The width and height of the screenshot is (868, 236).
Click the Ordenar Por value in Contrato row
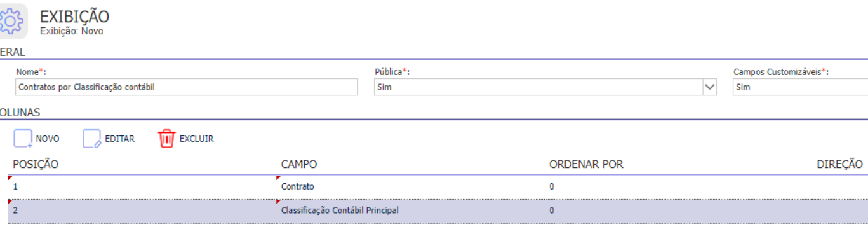[x=678, y=187]
